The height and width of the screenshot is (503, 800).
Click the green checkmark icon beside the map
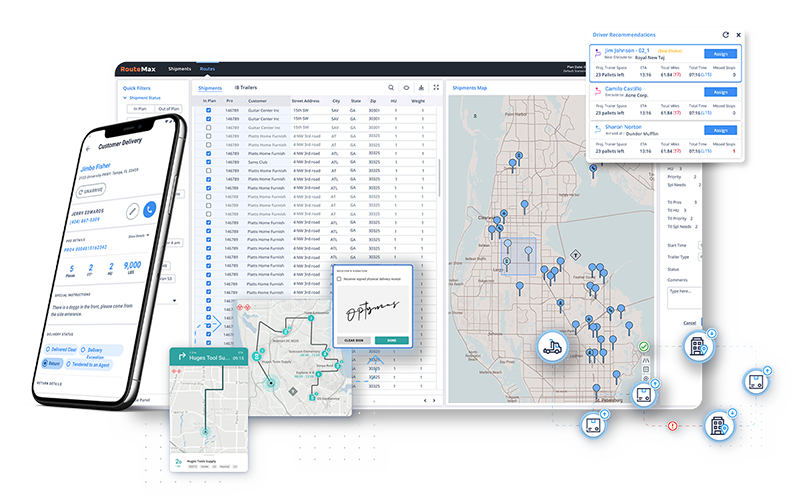click(x=644, y=347)
